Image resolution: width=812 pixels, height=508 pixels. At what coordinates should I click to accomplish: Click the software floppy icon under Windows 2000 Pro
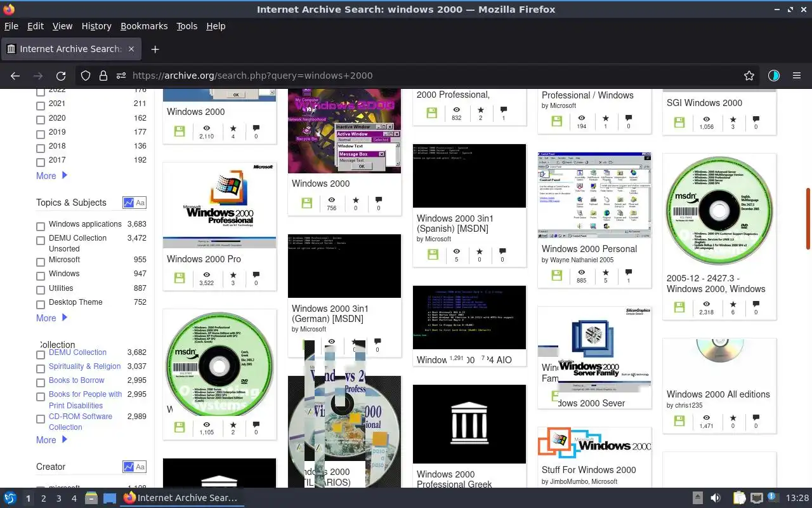click(x=180, y=278)
